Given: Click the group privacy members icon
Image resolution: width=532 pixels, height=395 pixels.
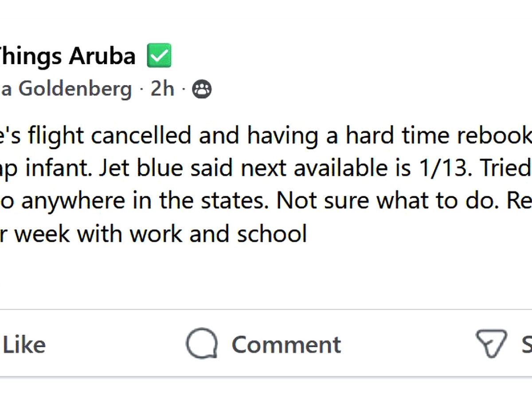Looking at the screenshot, I should [x=202, y=89].
